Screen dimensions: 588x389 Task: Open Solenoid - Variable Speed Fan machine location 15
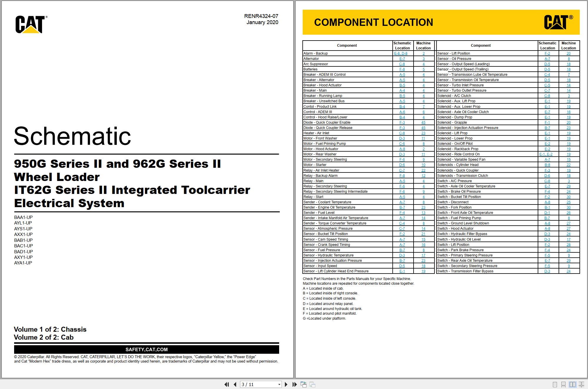pyautogui.click(x=569, y=160)
